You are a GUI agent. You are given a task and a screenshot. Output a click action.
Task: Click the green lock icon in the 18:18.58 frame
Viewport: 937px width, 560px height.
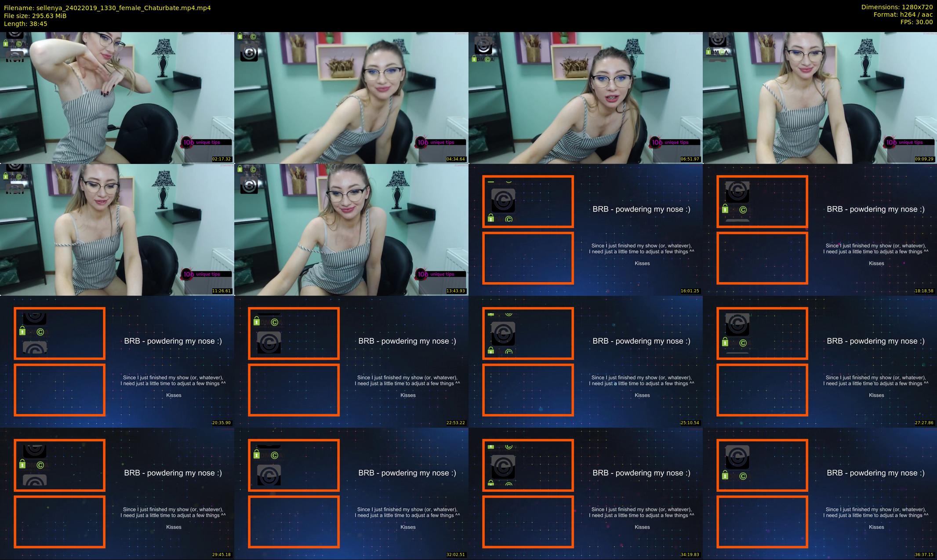725,209
